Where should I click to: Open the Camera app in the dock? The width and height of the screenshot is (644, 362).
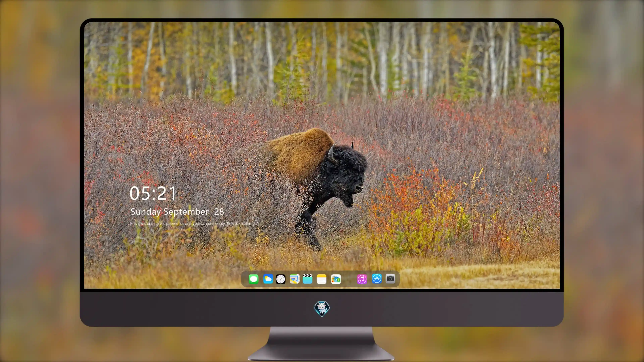tap(390, 279)
